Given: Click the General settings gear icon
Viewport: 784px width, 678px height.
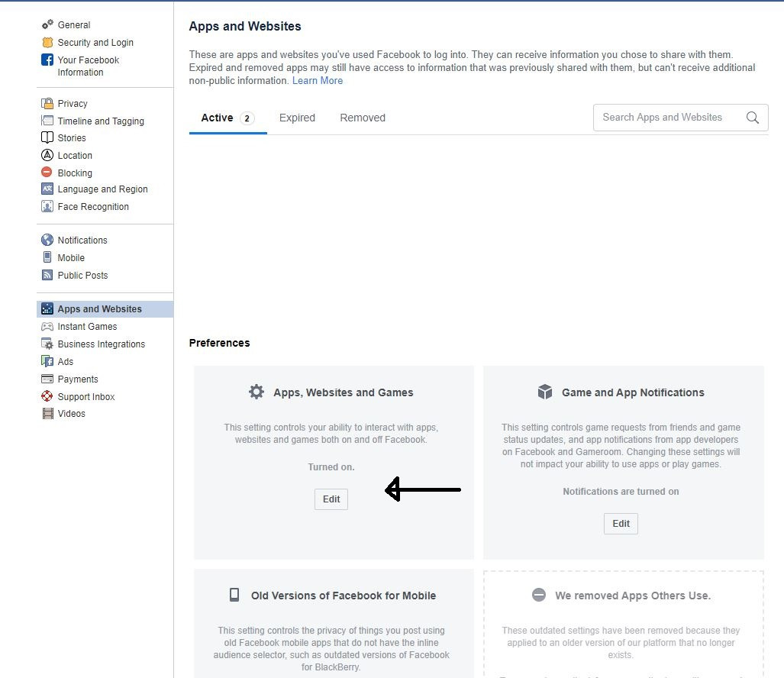Looking at the screenshot, I should pyautogui.click(x=47, y=24).
